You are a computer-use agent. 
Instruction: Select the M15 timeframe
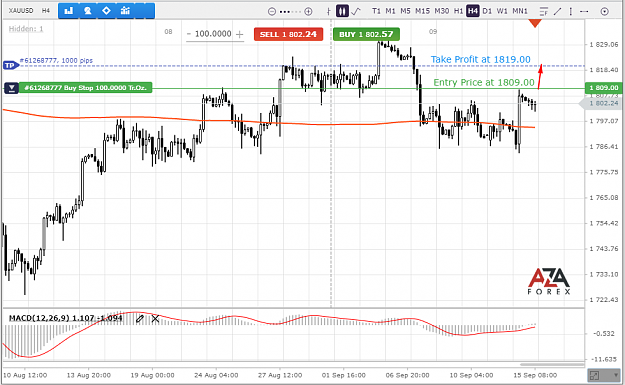423,11
